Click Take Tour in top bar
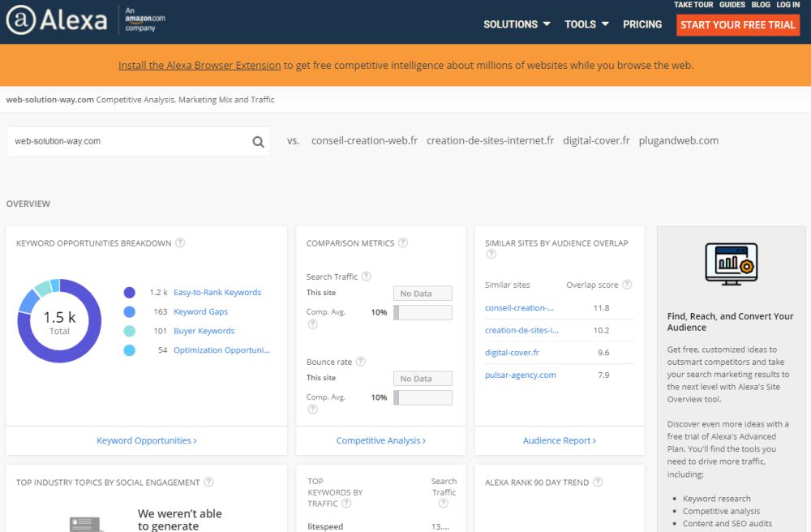 coord(693,5)
